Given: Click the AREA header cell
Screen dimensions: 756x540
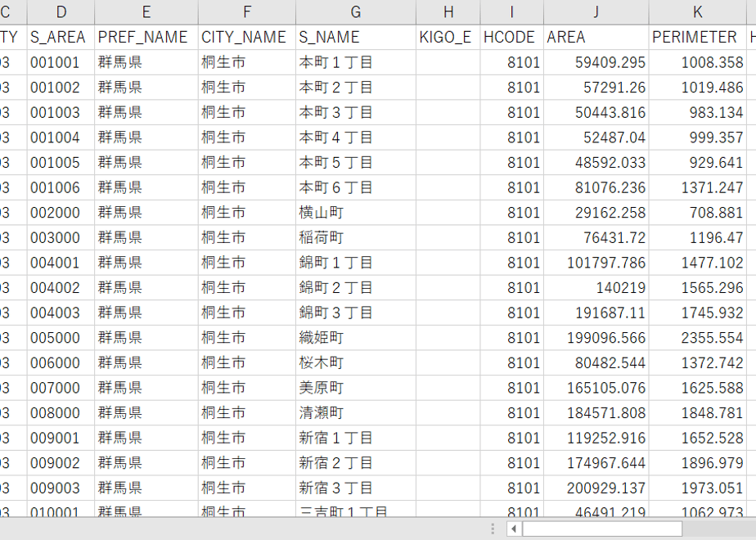Looking at the screenshot, I should pyautogui.click(x=596, y=37).
